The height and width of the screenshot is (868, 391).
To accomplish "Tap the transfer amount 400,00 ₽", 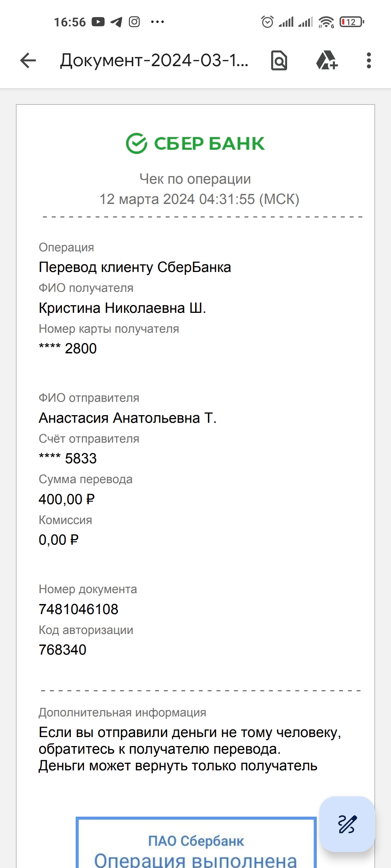I will 67,499.
